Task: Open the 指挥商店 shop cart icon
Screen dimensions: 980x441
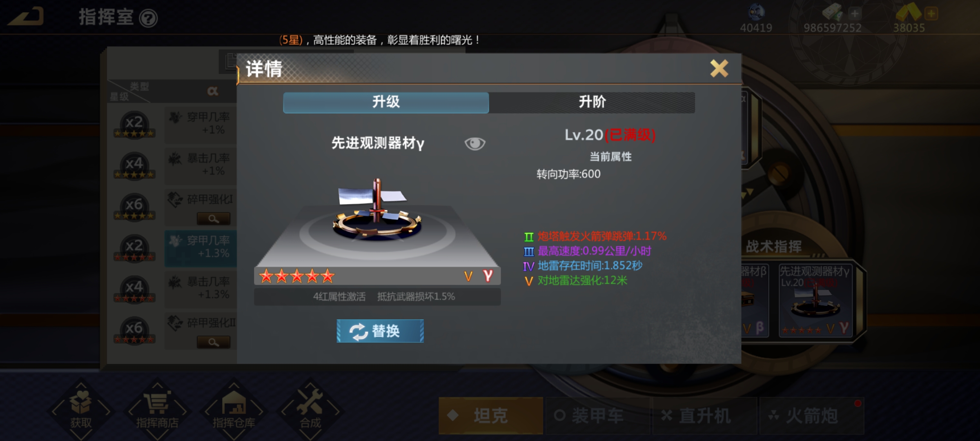Action: tap(157, 410)
